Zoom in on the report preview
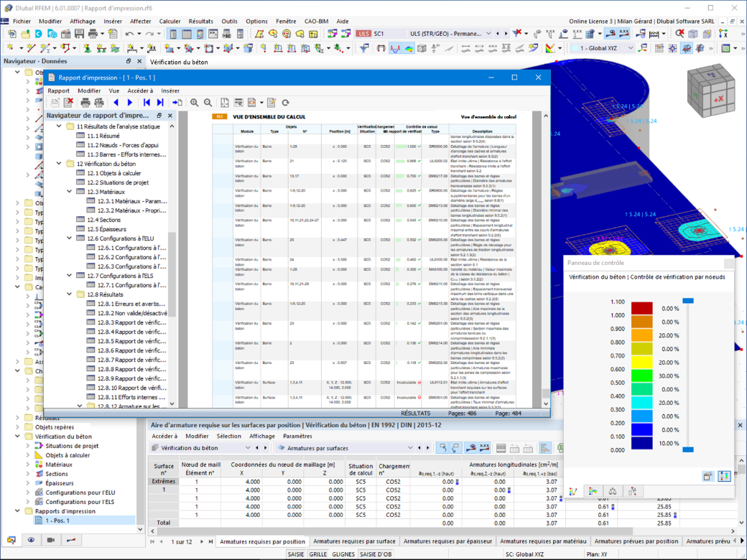The width and height of the screenshot is (747, 560). pyautogui.click(x=195, y=103)
